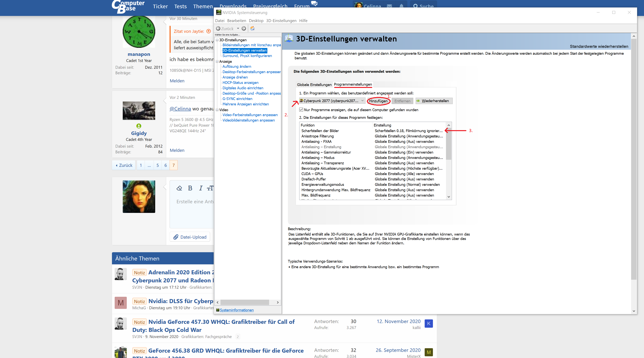Switch to Globale Einstellungen tab
This screenshot has width=644, height=358.
click(314, 85)
